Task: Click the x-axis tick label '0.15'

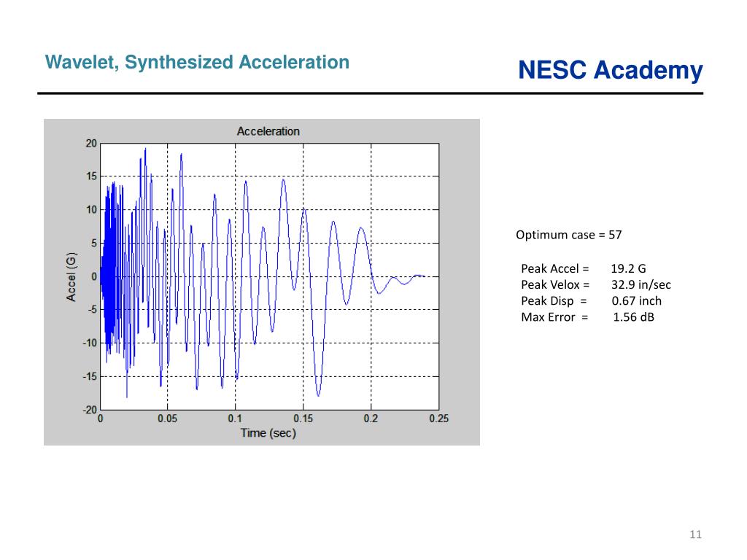Action: pyautogui.click(x=303, y=419)
